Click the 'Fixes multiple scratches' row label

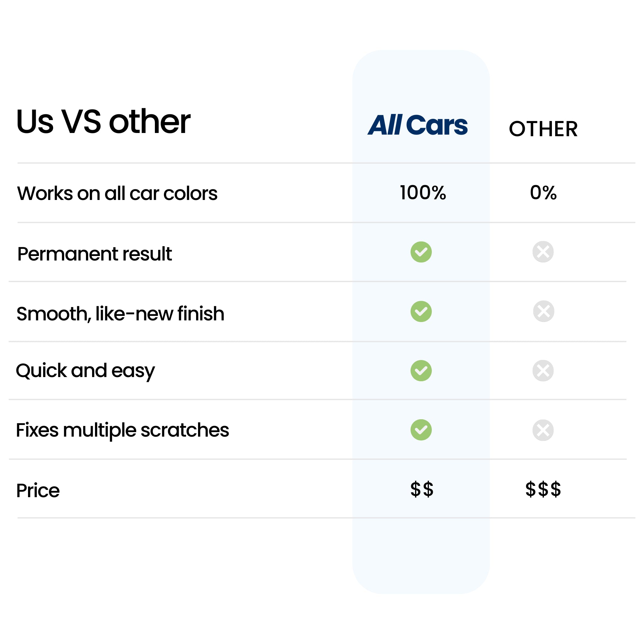coord(122,430)
